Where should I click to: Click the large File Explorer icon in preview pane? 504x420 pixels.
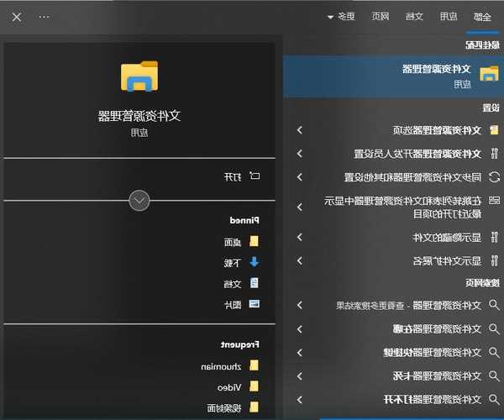click(x=139, y=76)
